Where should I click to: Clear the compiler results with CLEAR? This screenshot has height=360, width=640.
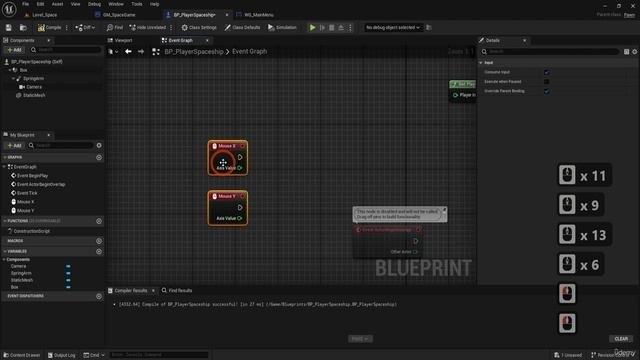tap(621, 339)
